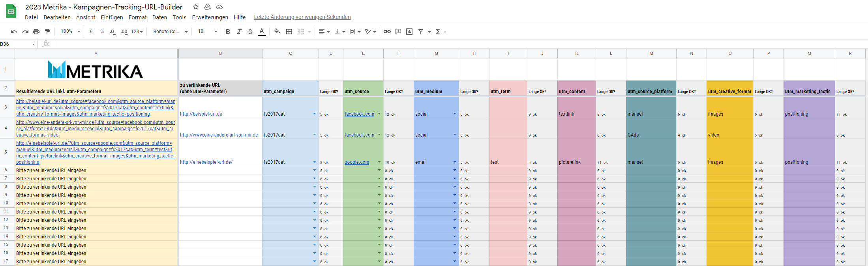Insert a link with the chain icon
868x266 pixels.
pos(387,32)
